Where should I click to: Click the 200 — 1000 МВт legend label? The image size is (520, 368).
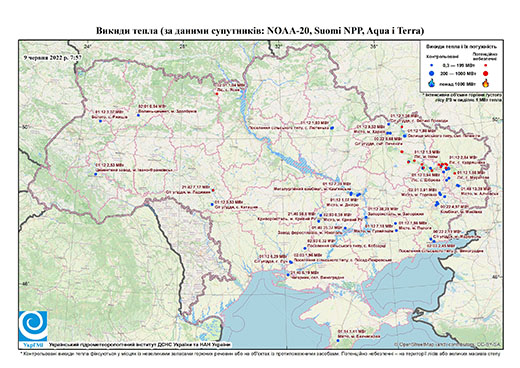[458, 73]
